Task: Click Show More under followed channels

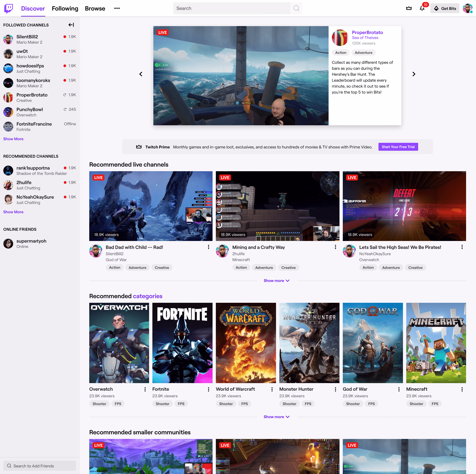Action: coord(13,139)
